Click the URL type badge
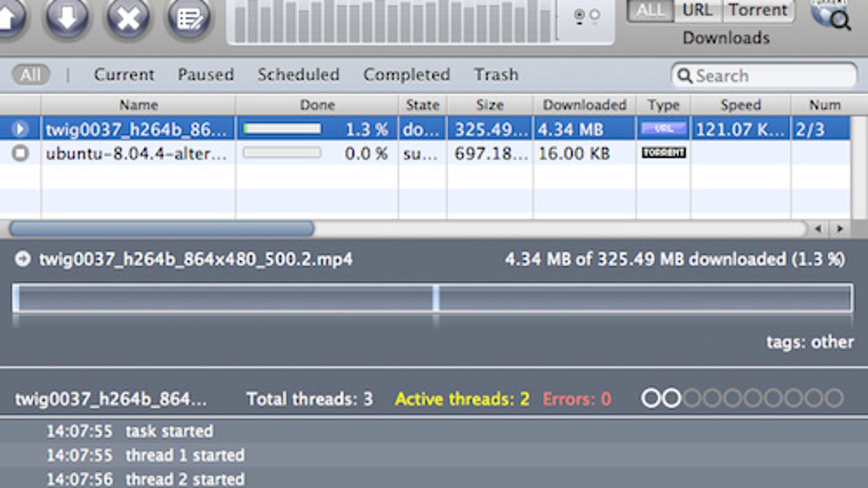The width and height of the screenshot is (868, 488). 663,129
